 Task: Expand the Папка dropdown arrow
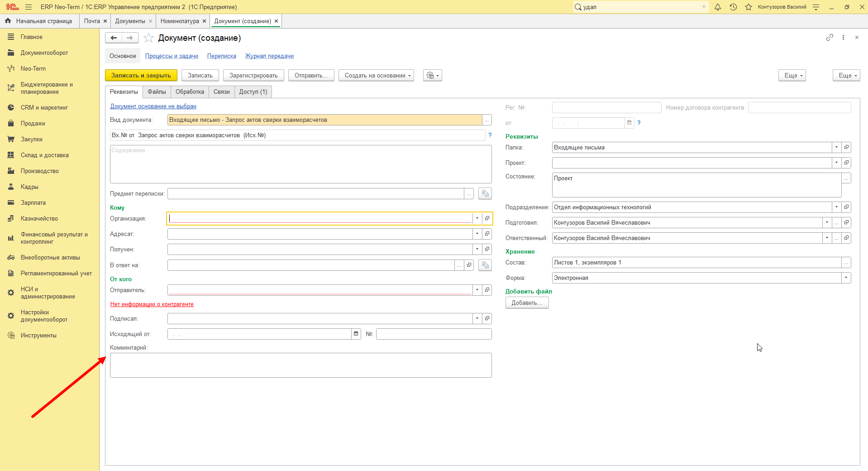[x=836, y=147]
